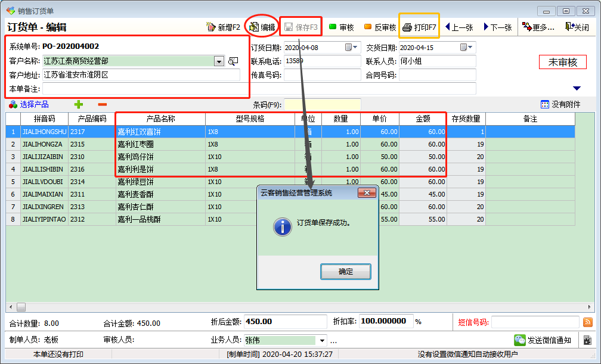Open the 订货日期 calendar picker
Image resolution: width=601 pixels, height=364 pixels.
point(351,48)
